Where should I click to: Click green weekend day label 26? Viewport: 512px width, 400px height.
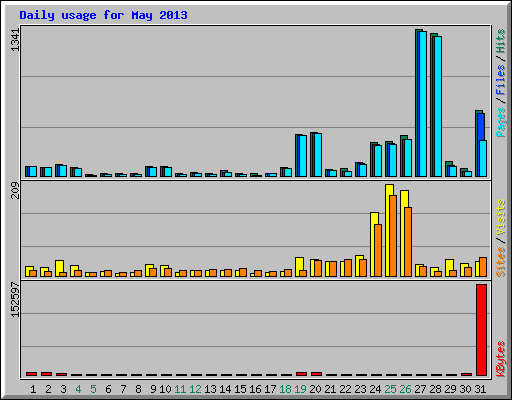point(406,389)
